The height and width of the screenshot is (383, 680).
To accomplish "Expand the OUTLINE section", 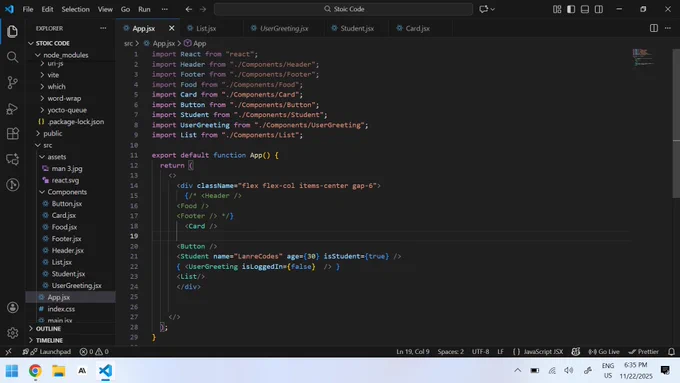I will click(71, 329).
